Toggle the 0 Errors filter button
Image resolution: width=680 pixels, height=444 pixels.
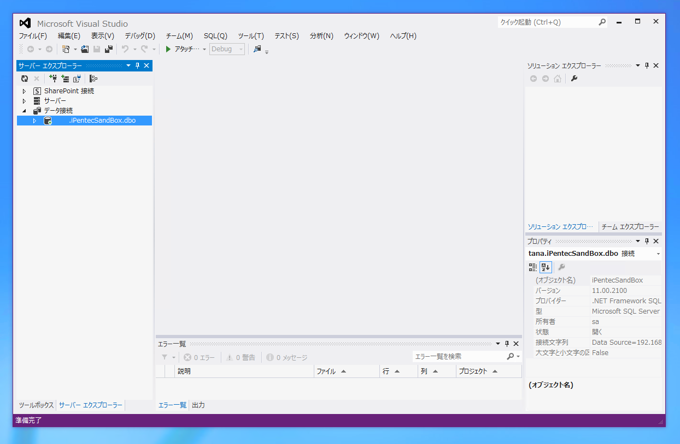click(199, 357)
